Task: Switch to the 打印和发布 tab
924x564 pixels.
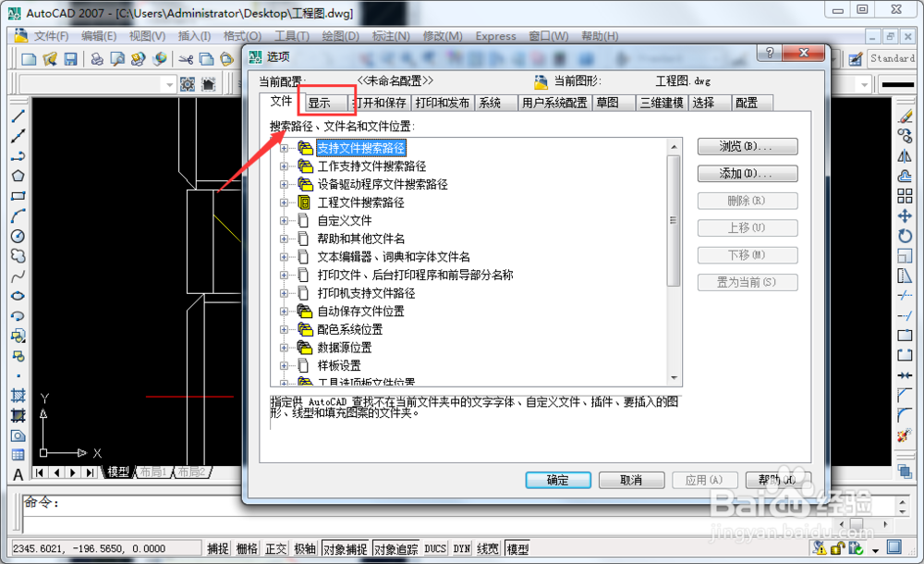Action: point(442,104)
